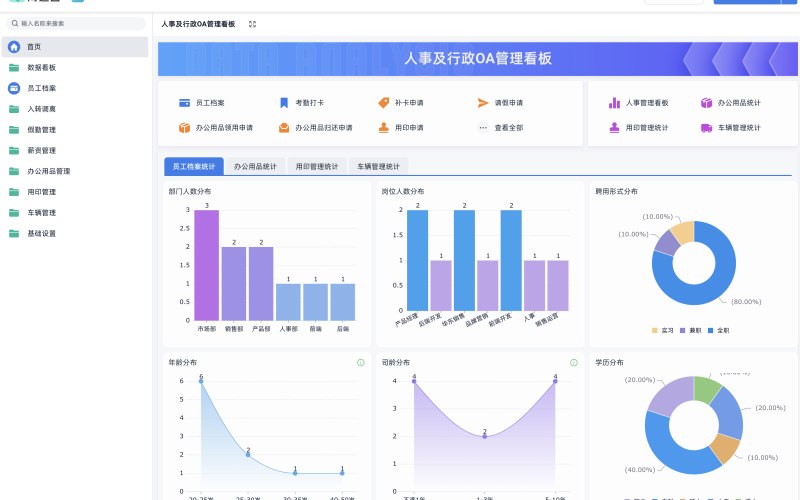The height and width of the screenshot is (500, 800).
Task: Expand the 办公用品管理 folder
Action: click(75, 171)
